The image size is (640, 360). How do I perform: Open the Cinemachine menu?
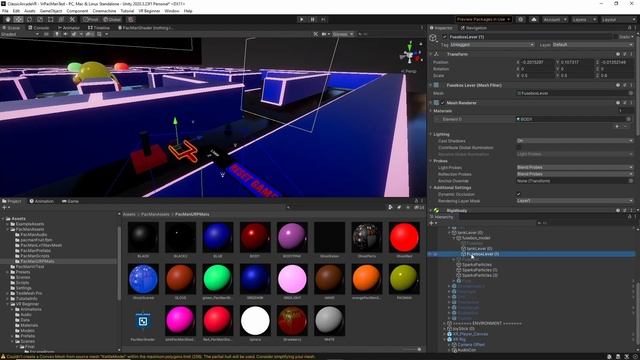pos(104,11)
